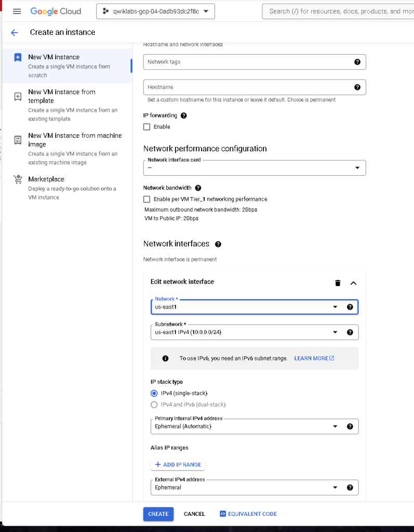Click the Marketplace cart icon
Viewport: 414px width, 532px height.
coord(18,179)
